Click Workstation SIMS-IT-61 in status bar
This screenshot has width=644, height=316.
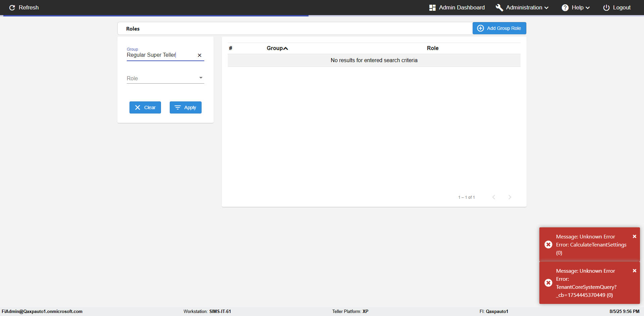tap(207, 312)
